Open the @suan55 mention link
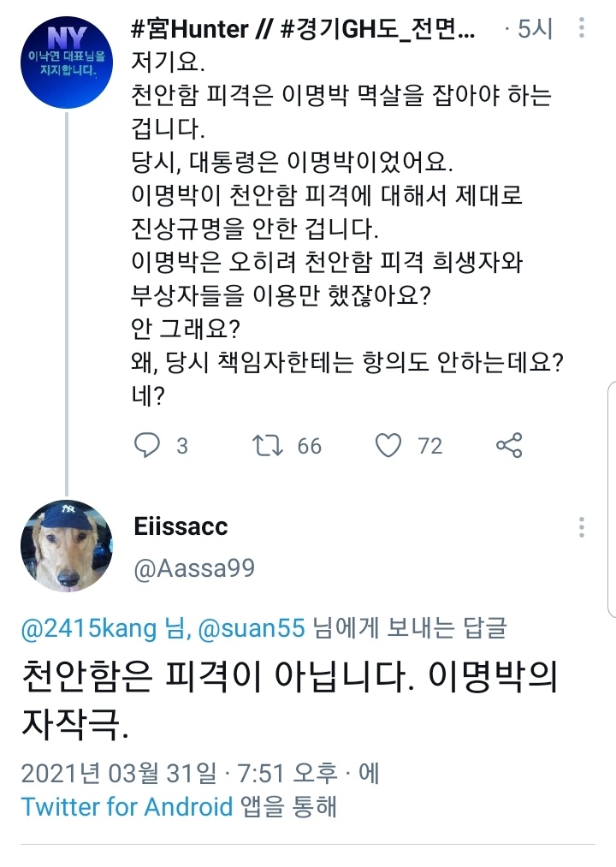616x867 pixels. (x=252, y=629)
